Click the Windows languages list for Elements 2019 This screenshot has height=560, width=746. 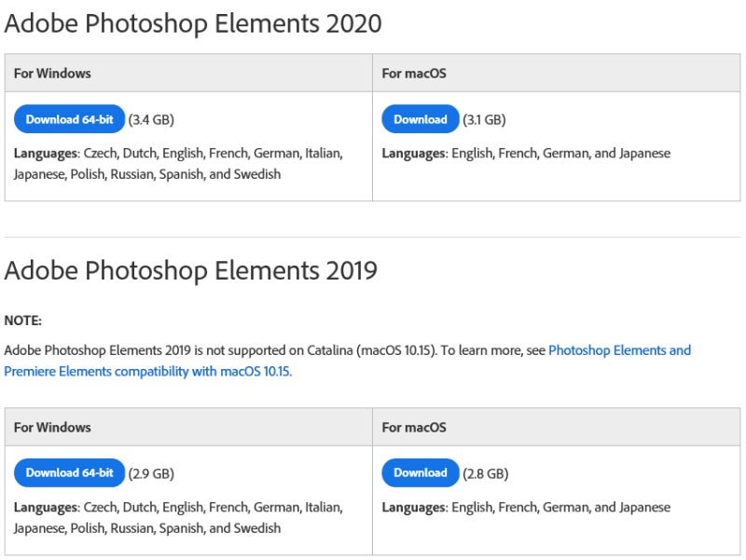[x=177, y=517]
